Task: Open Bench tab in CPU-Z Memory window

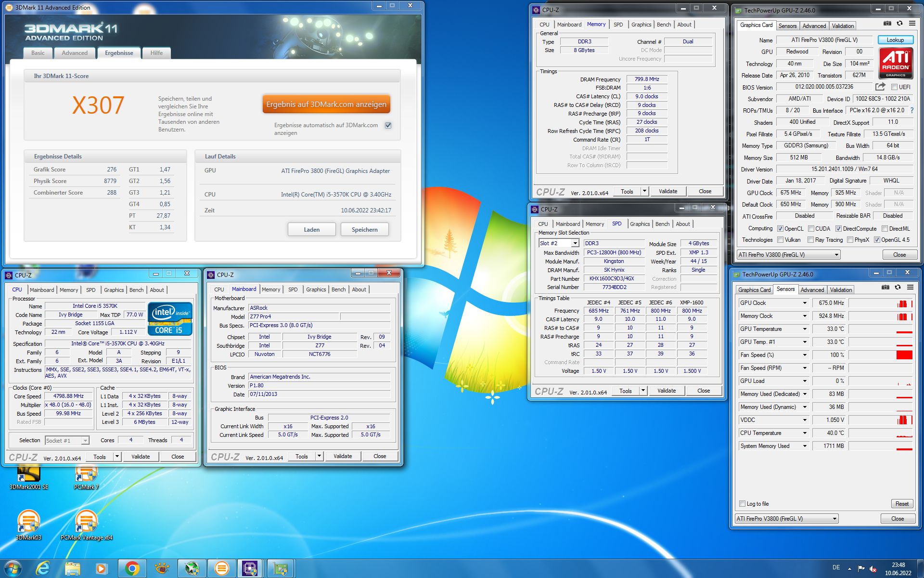Action: (664, 25)
